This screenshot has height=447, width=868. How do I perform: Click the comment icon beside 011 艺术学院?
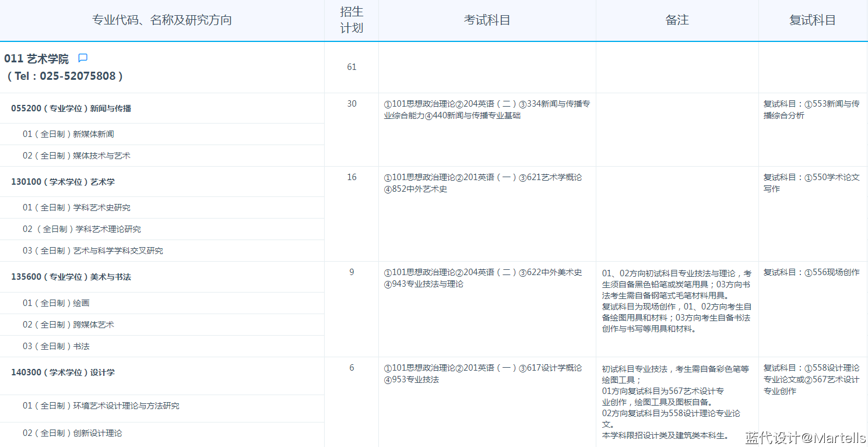click(83, 58)
